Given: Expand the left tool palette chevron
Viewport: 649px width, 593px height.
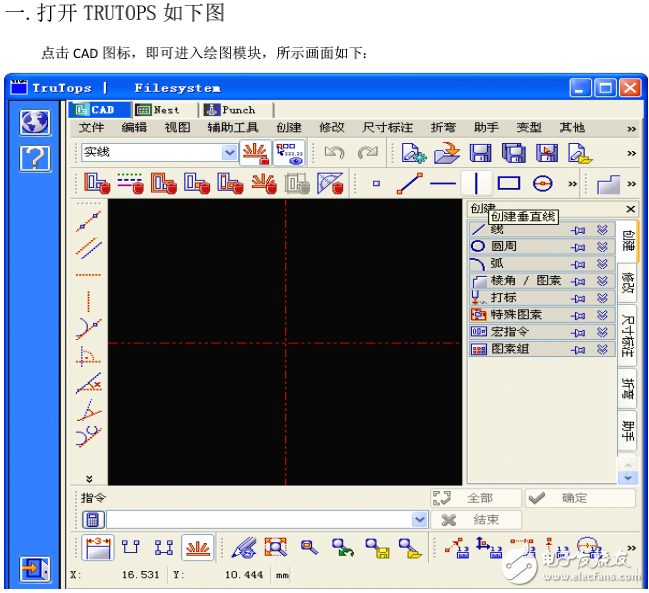Looking at the screenshot, I should (x=89, y=479).
